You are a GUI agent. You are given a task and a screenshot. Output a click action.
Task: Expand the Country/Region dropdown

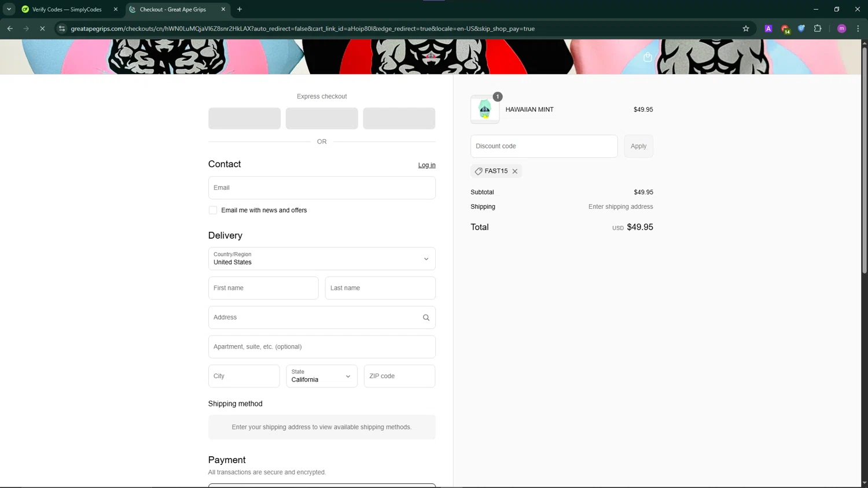pyautogui.click(x=322, y=258)
